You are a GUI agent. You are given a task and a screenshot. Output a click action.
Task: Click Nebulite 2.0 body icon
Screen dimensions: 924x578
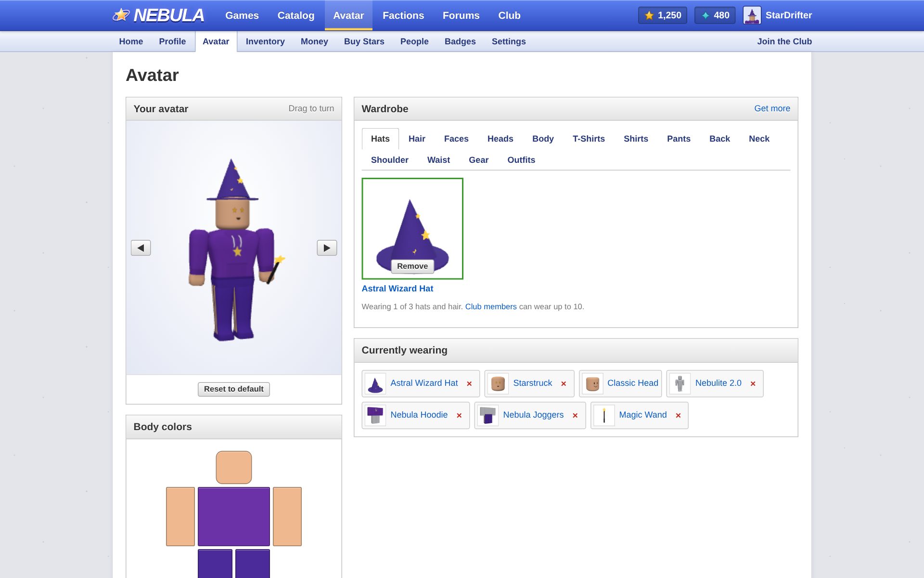click(680, 384)
